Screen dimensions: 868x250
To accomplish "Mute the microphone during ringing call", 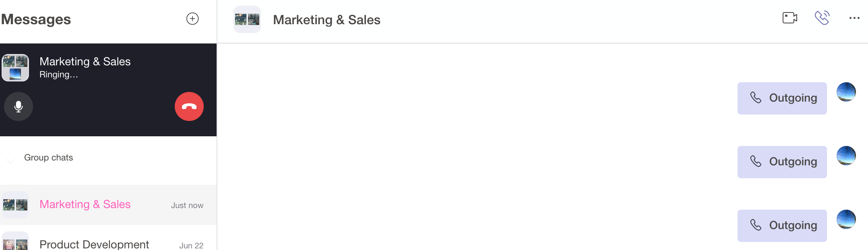I will click(19, 106).
